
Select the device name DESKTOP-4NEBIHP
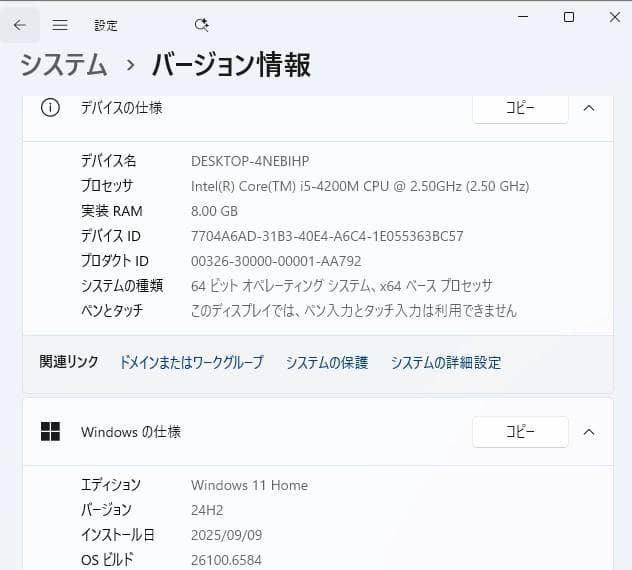[250, 161]
